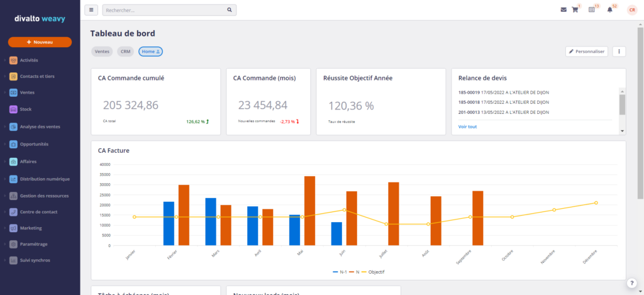This screenshot has height=295, width=644.
Task: Click the orange Nouveau button
Action: pos(40,42)
